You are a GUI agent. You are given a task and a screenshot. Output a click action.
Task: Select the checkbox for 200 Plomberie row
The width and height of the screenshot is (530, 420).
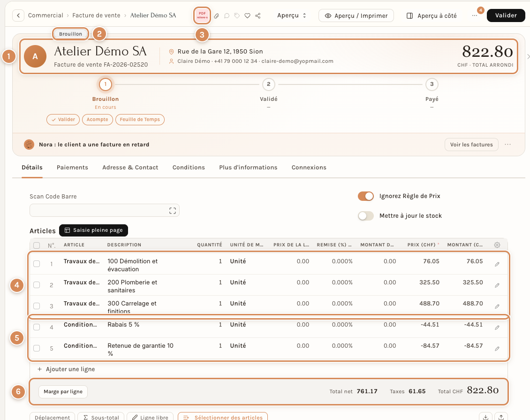pyautogui.click(x=37, y=285)
